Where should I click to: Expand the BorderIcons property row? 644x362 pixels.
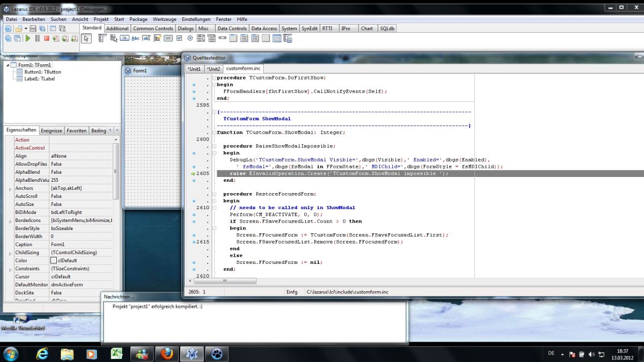pyautogui.click(x=10, y=221)
